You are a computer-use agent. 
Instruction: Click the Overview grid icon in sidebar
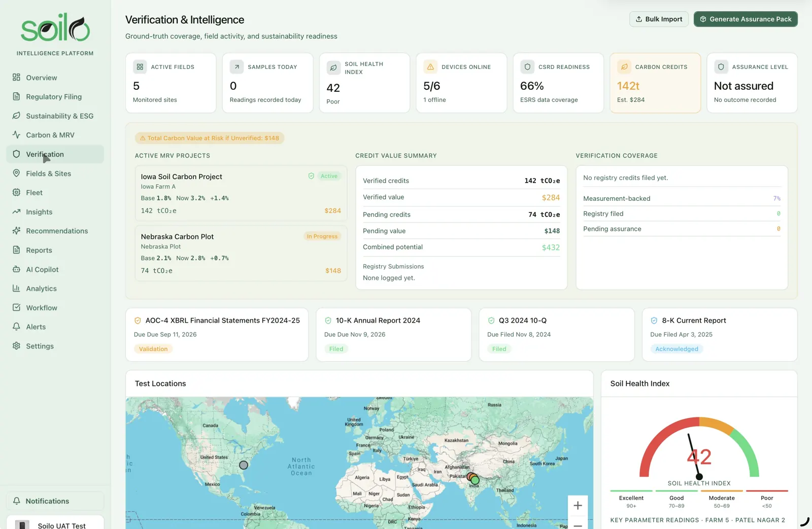16,78
